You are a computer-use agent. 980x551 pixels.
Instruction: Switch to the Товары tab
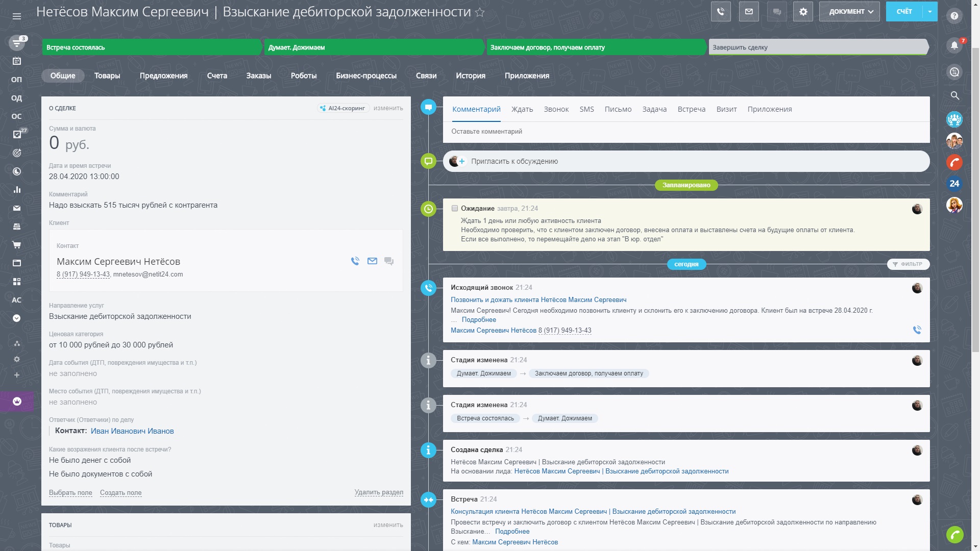[107, 76]
